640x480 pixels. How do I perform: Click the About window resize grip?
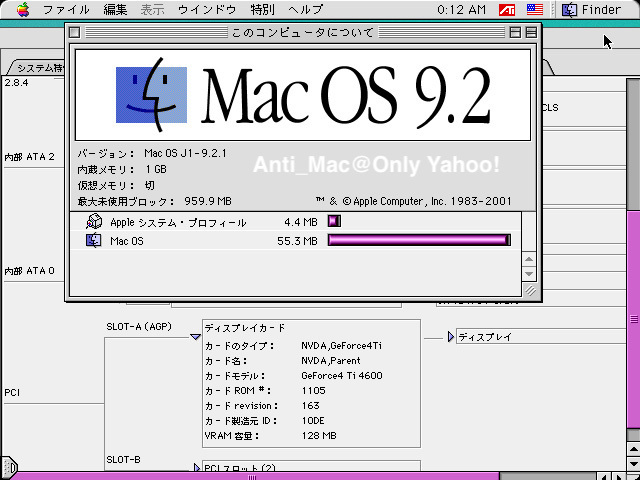coord(530,290)
